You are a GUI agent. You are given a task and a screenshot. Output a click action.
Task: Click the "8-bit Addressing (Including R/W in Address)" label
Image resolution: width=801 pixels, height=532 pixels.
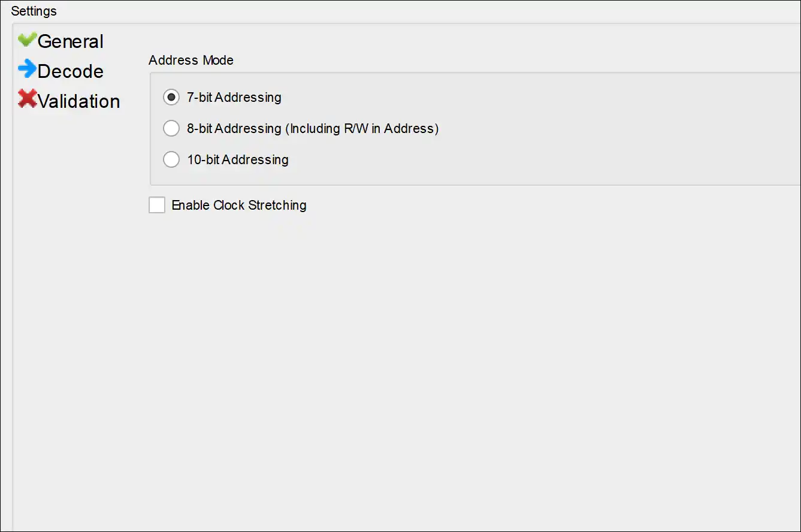[313, 128]
